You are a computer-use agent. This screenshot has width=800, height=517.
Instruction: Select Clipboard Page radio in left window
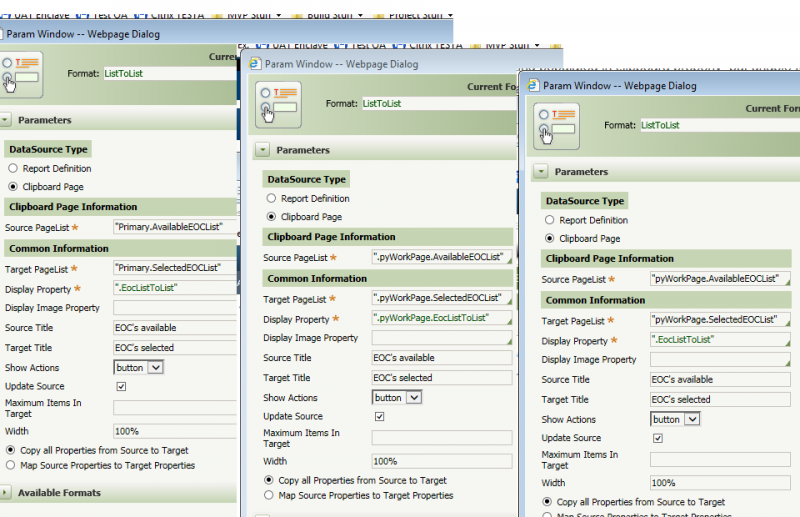[13, 186]
